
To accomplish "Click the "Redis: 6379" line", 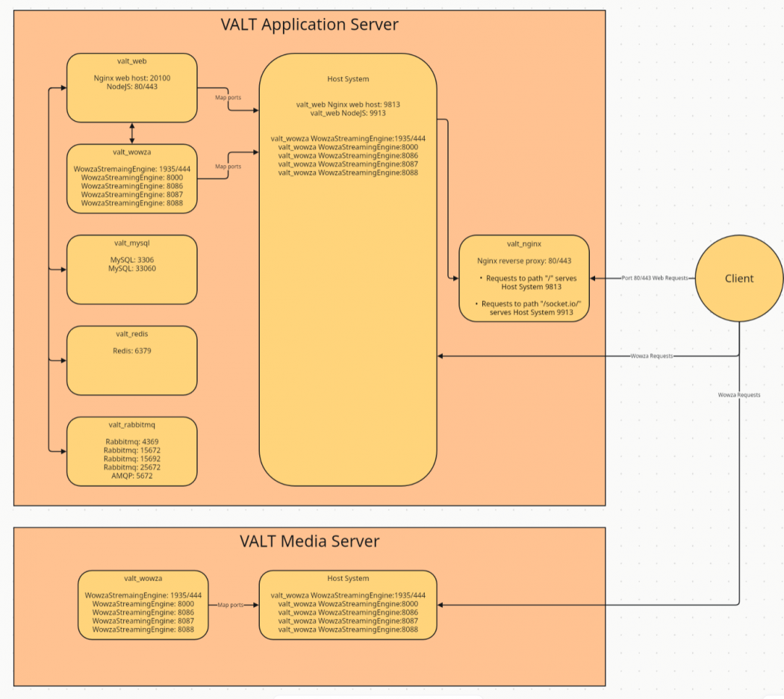I will (x=132, y=351).
